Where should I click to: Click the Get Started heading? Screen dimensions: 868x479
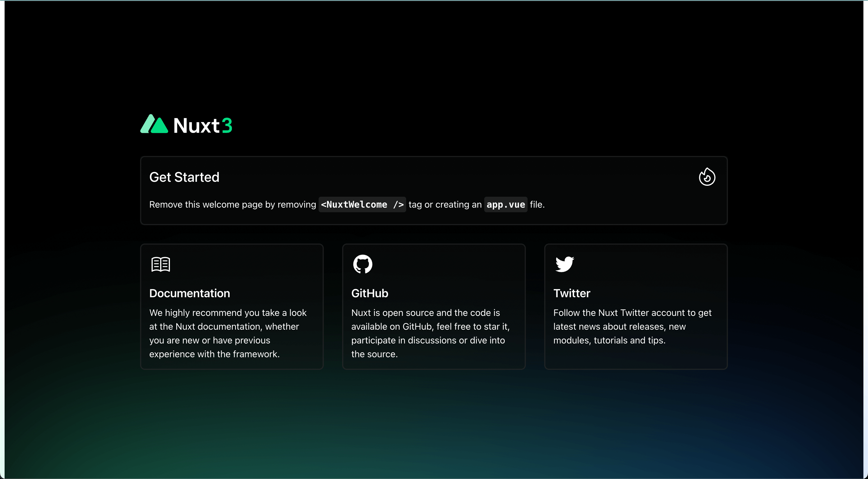(x=184, y=177)
